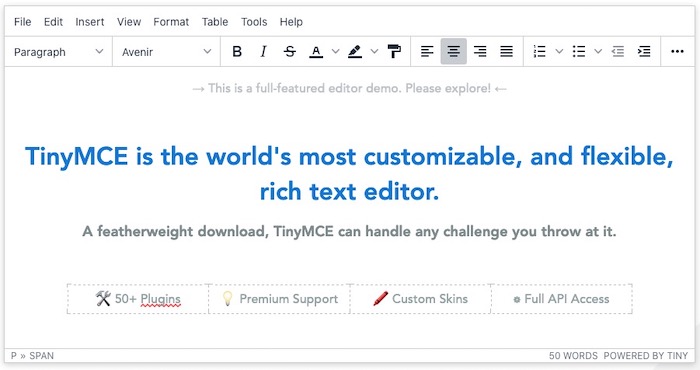Open the Avenir font family dropdown
Viewport: 700px width, 370px height.
point(167,52)
